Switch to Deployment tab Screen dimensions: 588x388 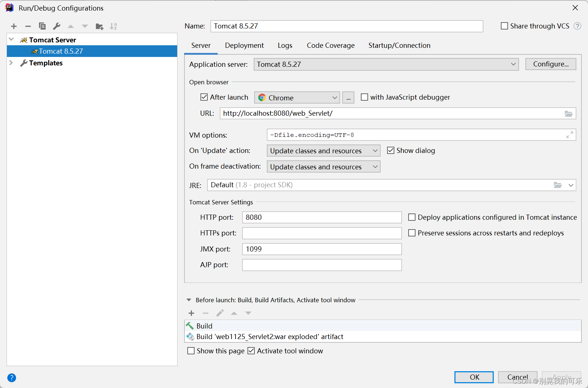244,46
